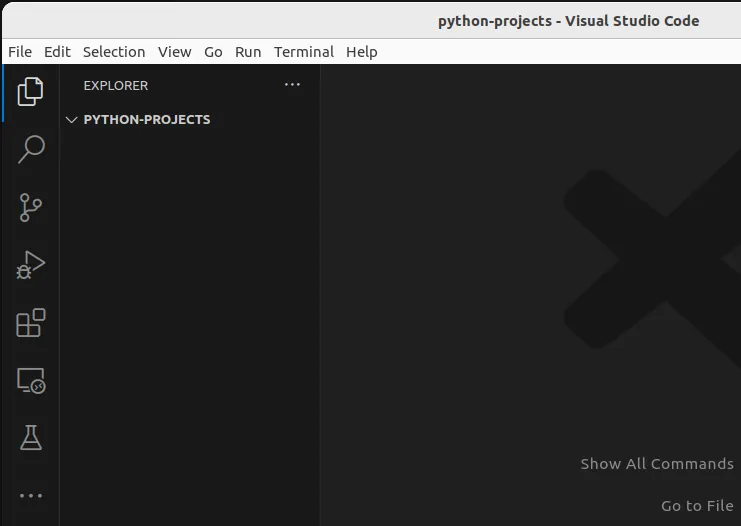The image size is (741, 526).
Task: Open the Extensions view
Action: point(31,323)
